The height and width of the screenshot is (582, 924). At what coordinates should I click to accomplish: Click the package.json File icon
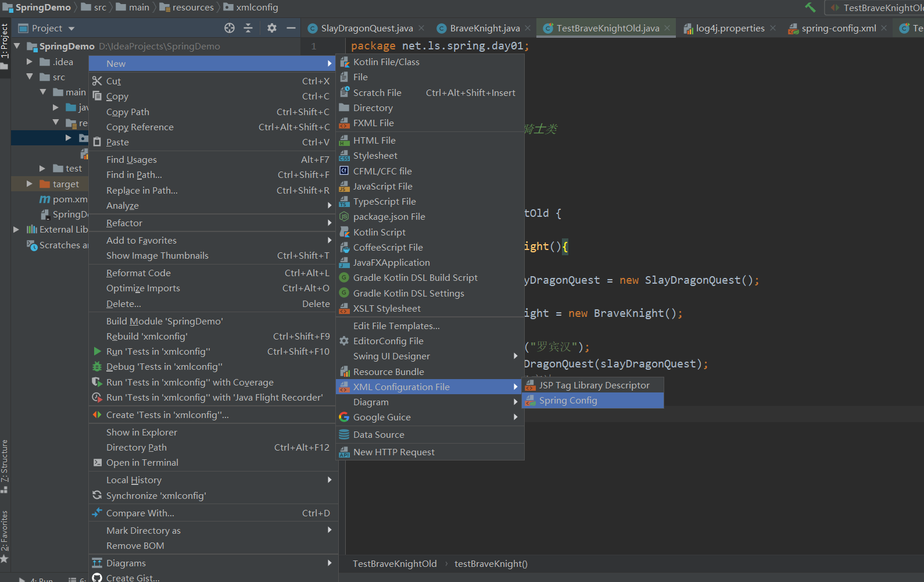(344, 216)
